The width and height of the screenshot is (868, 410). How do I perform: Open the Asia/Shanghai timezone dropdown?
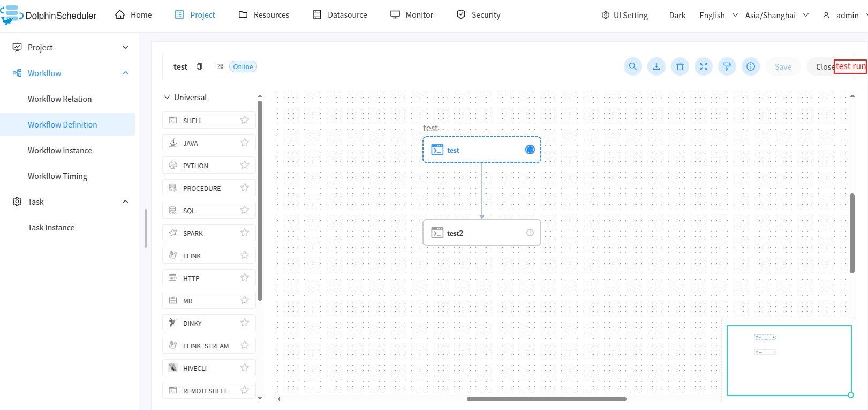tap(776, 15)
